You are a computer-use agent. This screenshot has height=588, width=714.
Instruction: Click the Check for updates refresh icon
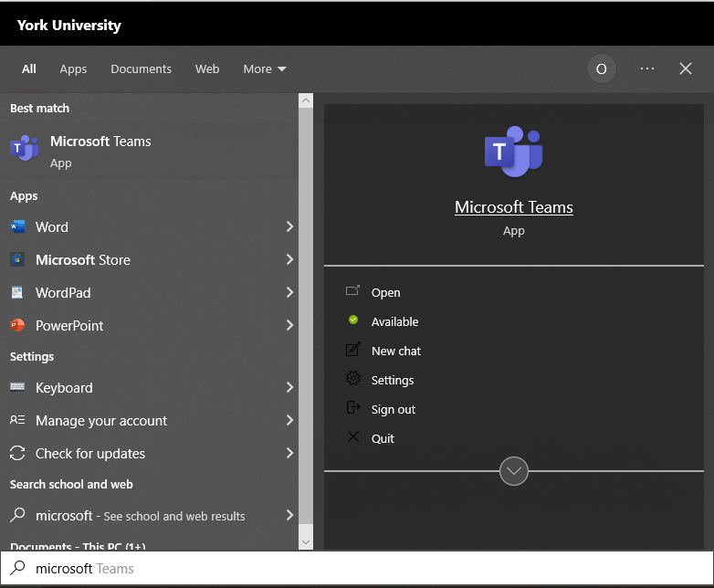pyautogui.click(x=17, y=453)
